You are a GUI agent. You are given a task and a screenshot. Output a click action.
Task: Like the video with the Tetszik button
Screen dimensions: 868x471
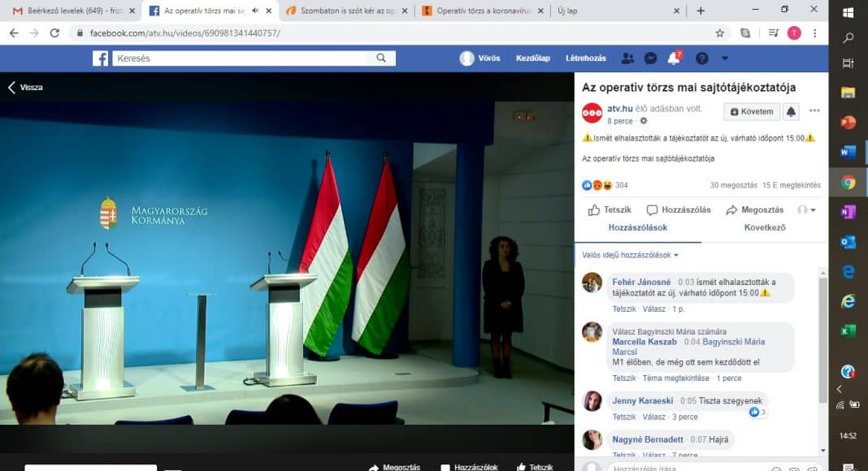tap(610, 210)
